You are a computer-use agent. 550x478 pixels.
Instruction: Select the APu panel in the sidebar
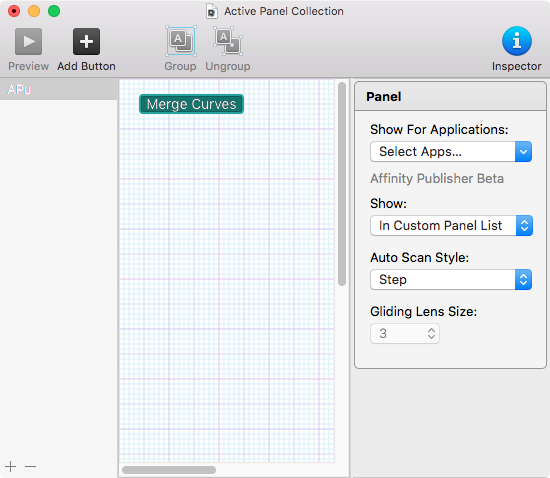click(59, 90)
